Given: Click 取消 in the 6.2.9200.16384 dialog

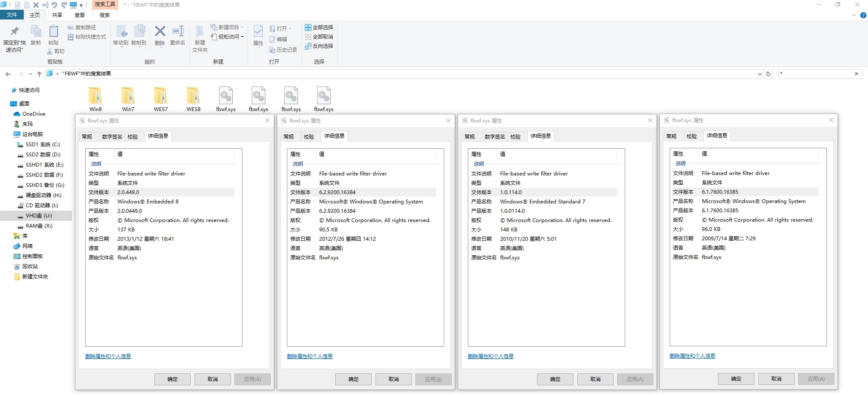Looking at the screenshot, I should (x=394, y=379).
